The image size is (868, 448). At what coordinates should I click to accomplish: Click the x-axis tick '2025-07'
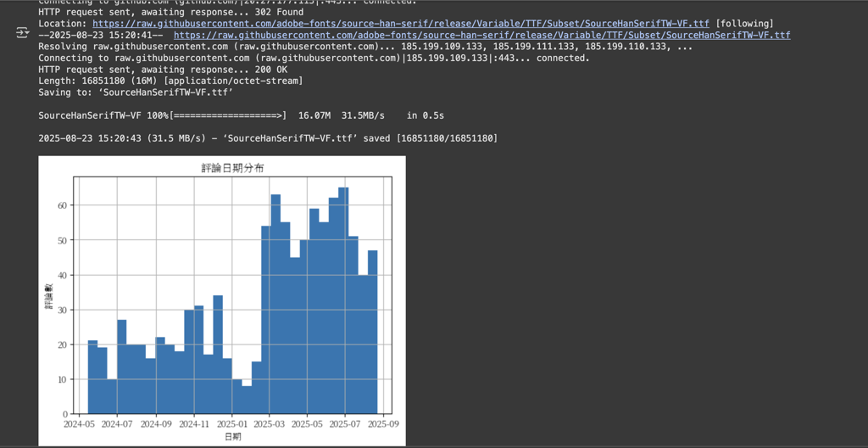pyautogui.click(x=345, y=425)
